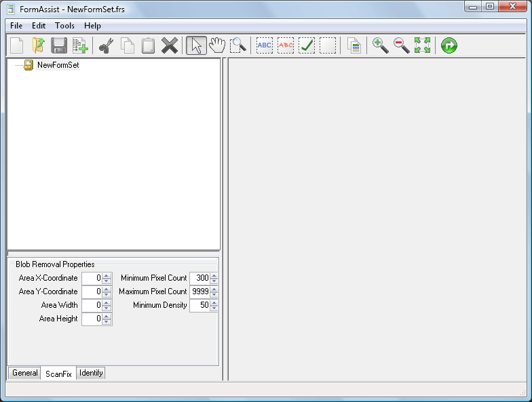Screen dimensions: 532x402
Task: Click the FormAssist title bar icon
Action: 11,9
